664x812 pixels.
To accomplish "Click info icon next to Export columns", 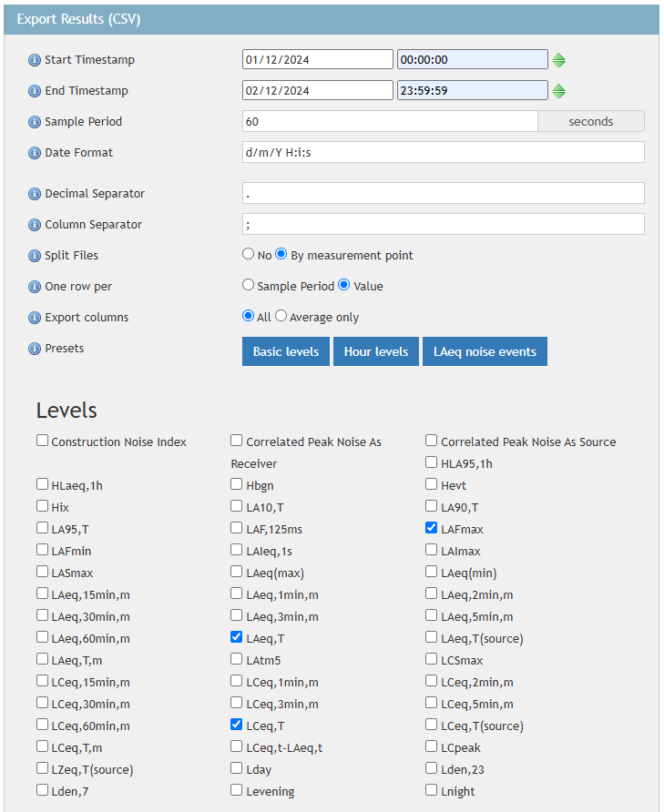I will coord(35,318).
